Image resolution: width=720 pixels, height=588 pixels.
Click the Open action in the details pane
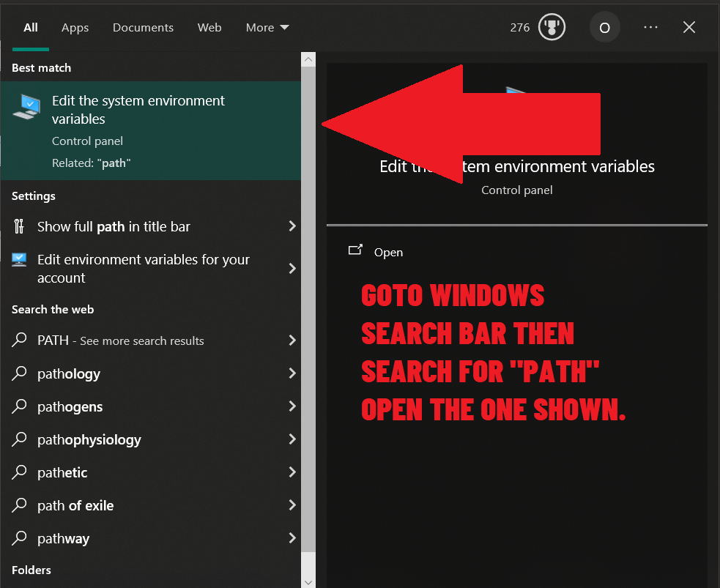click(388, 252)
